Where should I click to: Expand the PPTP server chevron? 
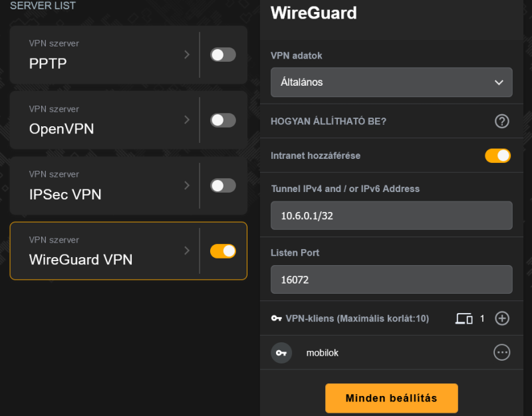(x=187, y=54)
